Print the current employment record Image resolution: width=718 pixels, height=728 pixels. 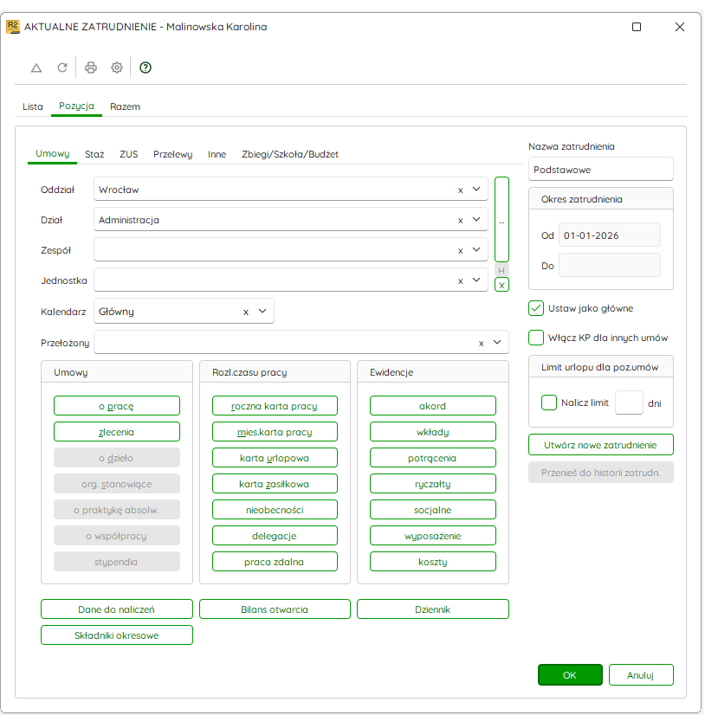point(91,68)
